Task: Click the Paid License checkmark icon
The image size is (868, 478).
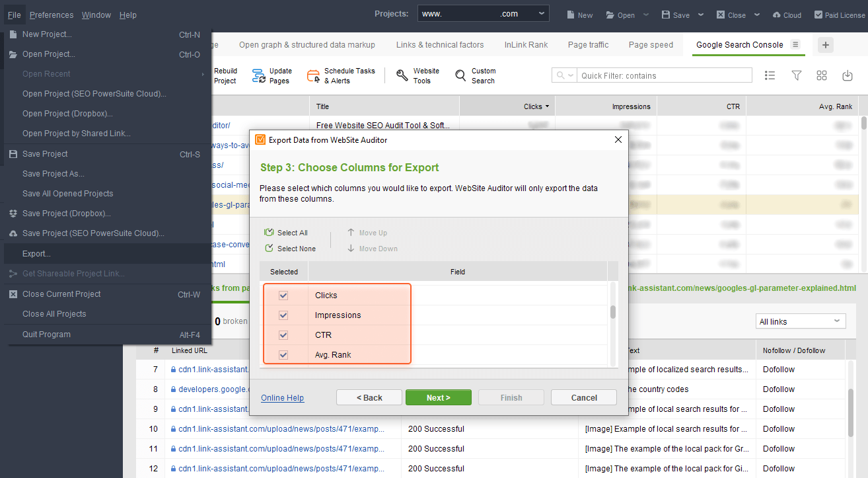Action: pos(818,15)
